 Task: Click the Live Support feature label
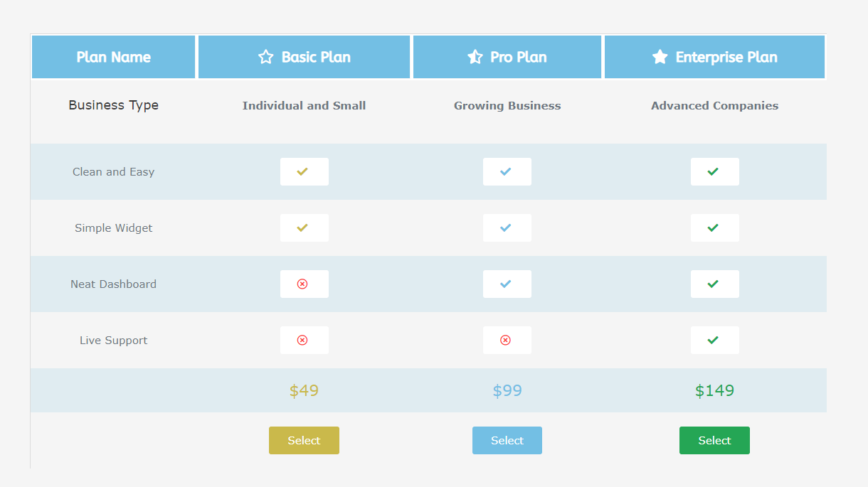[x=114, y=341]
